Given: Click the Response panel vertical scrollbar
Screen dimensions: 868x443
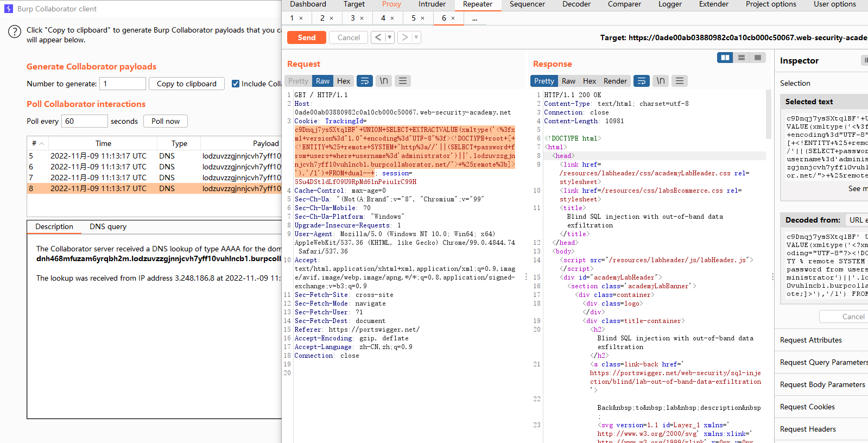Looking at the screenshot, I should click(x=769, y=115).
